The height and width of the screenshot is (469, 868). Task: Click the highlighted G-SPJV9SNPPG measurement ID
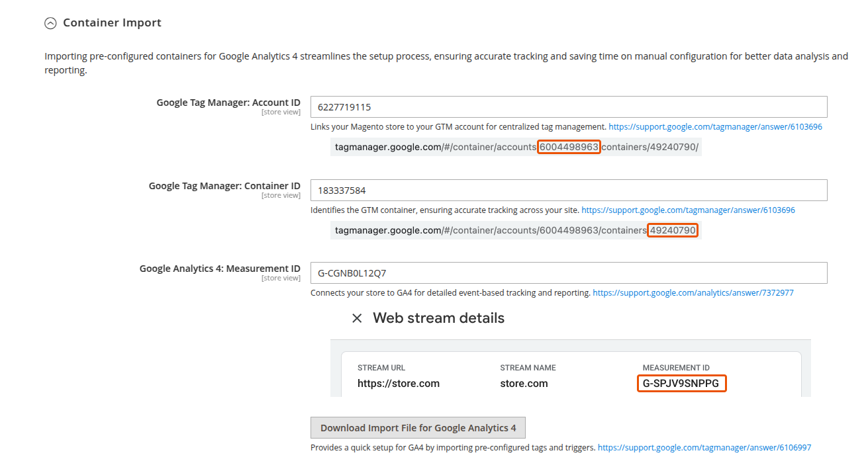681,384
